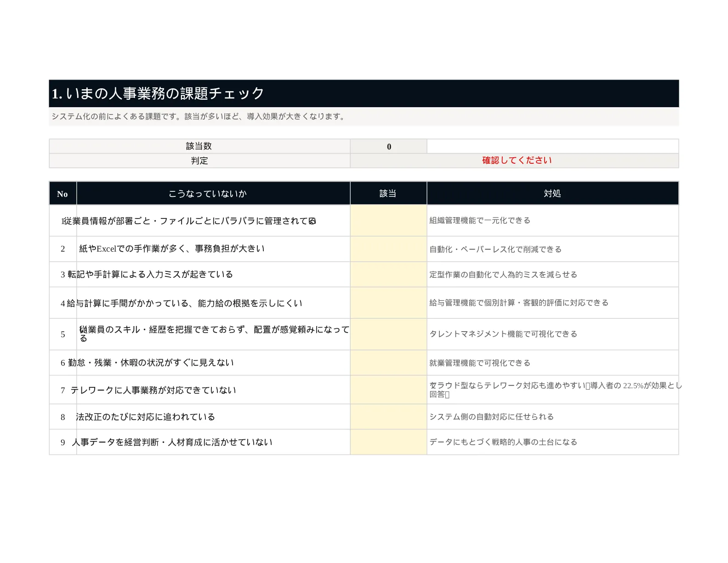Click '定型作業の自動化で人為的ミスを減らせる'
728x563 pixels.
pos(503,275)
